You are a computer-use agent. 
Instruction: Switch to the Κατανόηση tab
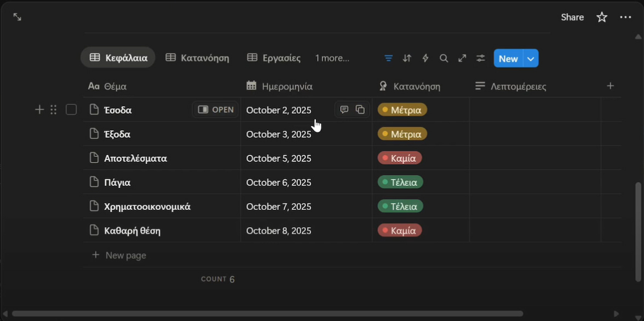pos(198,58)
